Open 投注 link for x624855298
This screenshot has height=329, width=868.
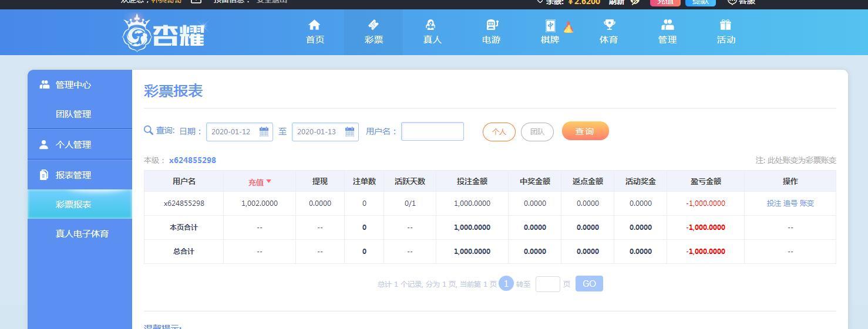tap(773, 203)
